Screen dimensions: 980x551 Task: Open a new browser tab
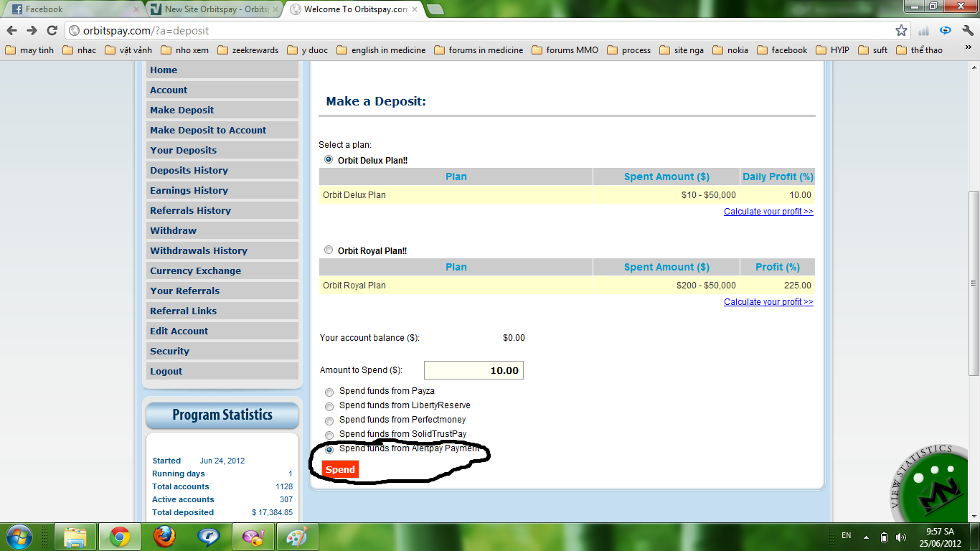click(x=435, y=9)
